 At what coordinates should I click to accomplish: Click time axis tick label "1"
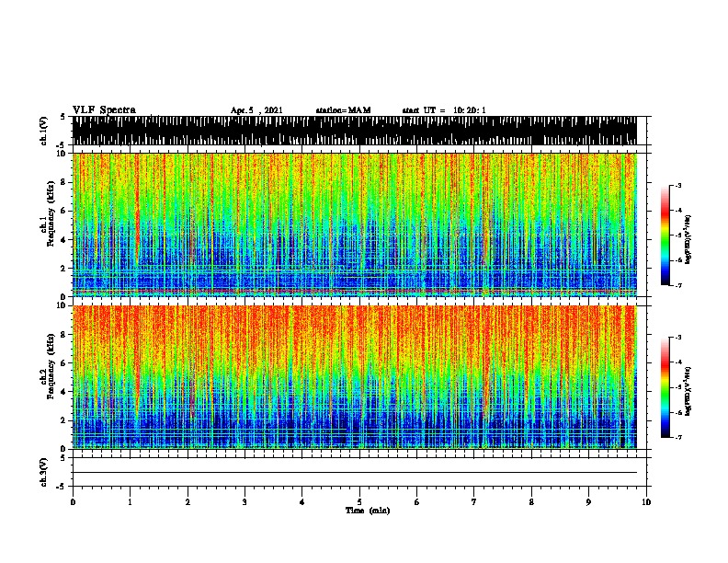coord(130,502)
